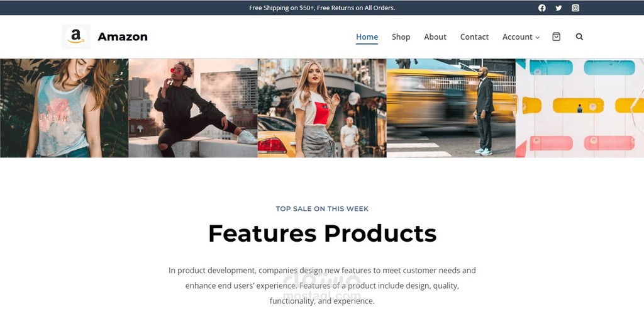Open the Facebook social icon
644x309 pixels.
pos(541,8)
